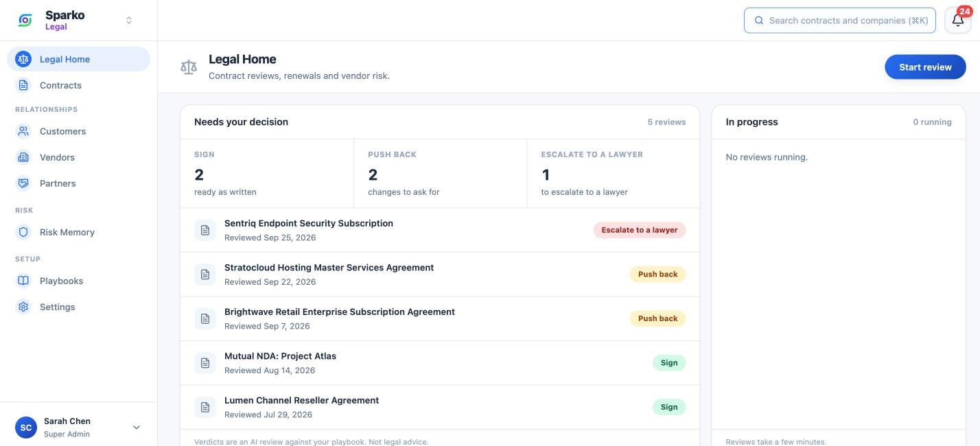Click 'No reviews running.' text
Viewport: 980px width, 446px height.
[767, 157]
